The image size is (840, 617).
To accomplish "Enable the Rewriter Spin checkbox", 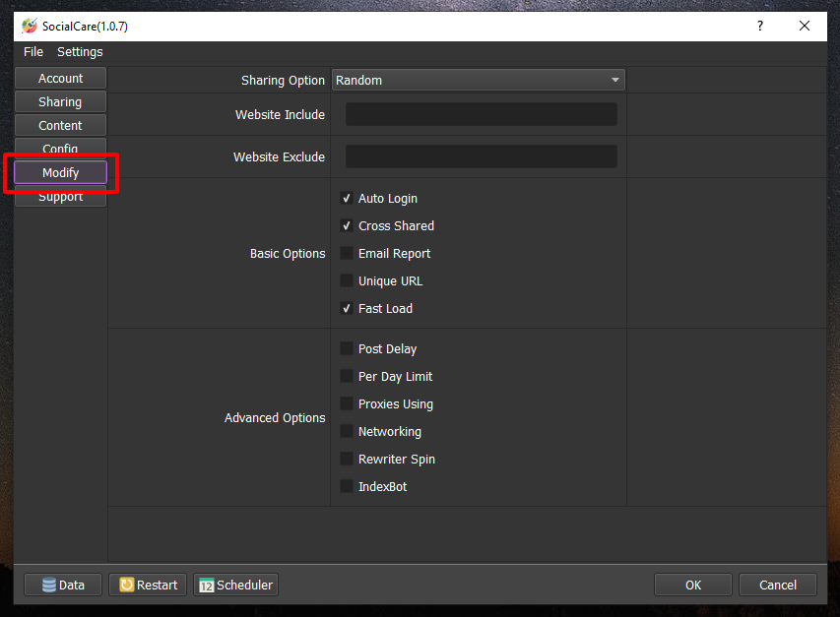I will point(347,460).
